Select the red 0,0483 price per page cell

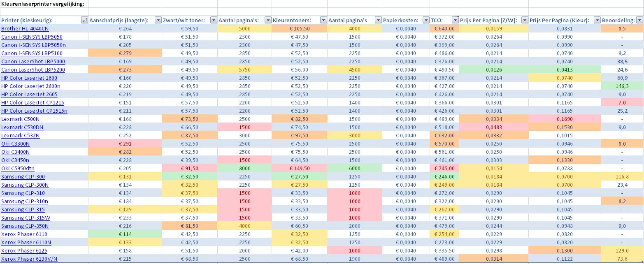click(x=494, y=127)
